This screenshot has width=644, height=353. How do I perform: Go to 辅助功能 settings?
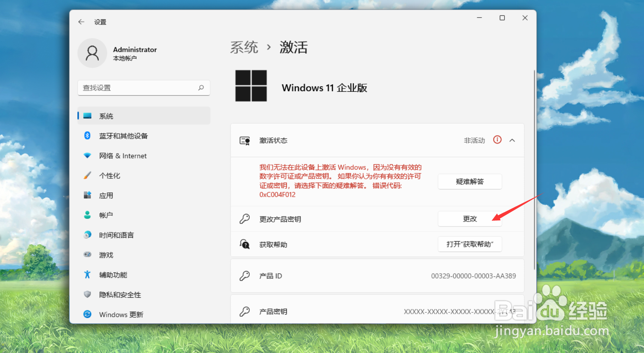144,275
